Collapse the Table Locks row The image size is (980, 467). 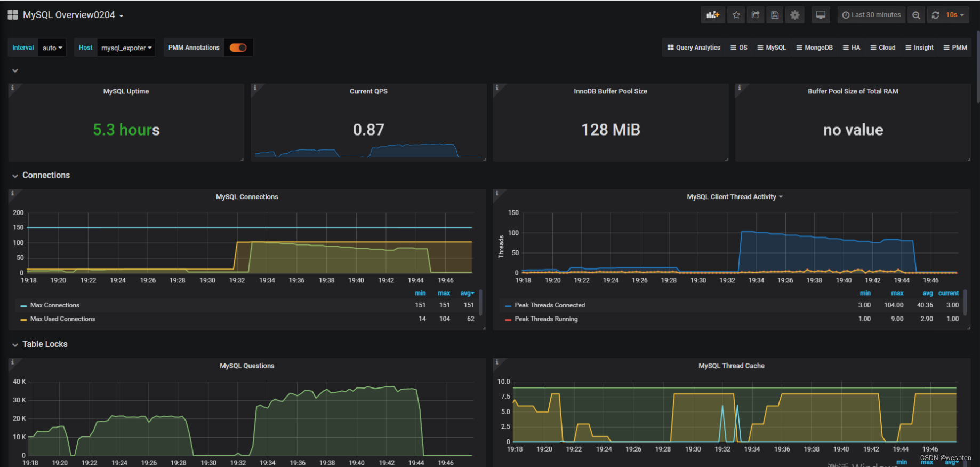pos(40,344)
